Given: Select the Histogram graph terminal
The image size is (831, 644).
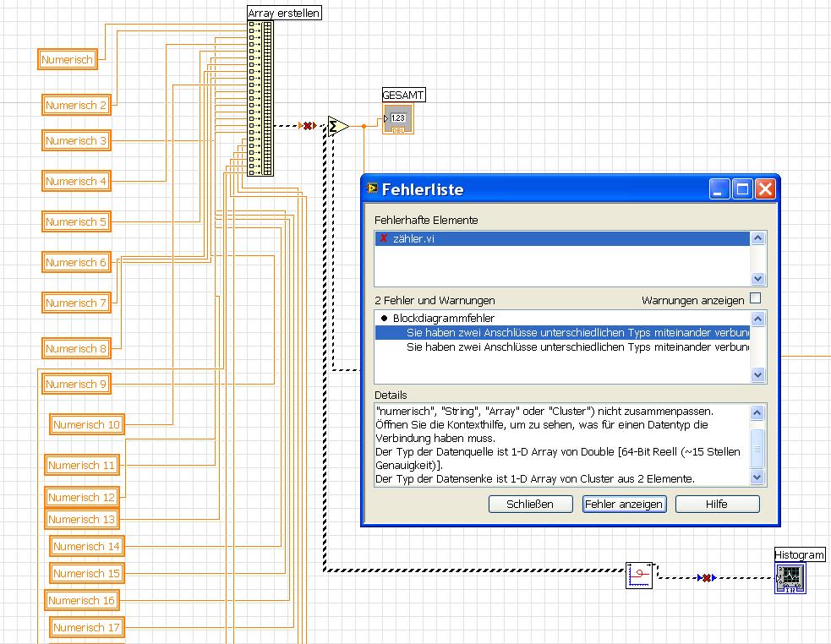Looking at the screenshot, I should [791, 579].
